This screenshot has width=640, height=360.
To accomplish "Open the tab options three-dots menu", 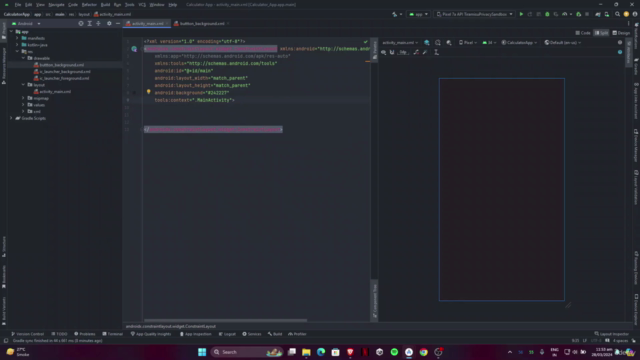I will 629,24.
